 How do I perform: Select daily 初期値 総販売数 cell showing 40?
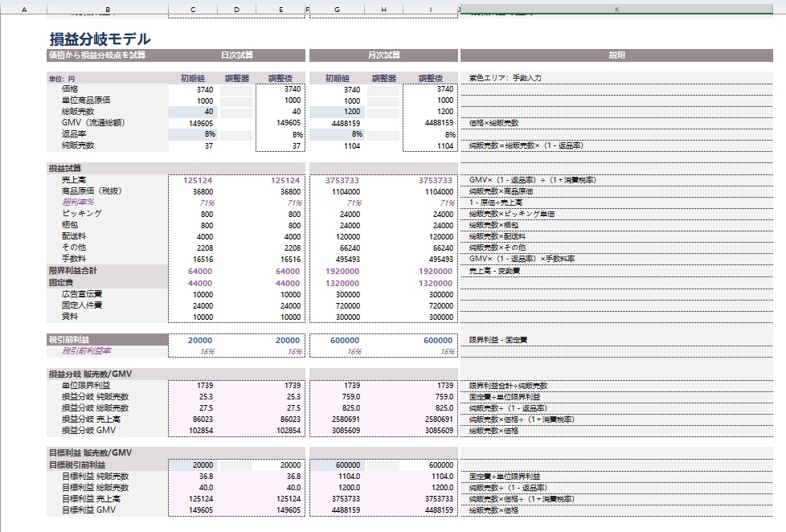click(193, 112)
